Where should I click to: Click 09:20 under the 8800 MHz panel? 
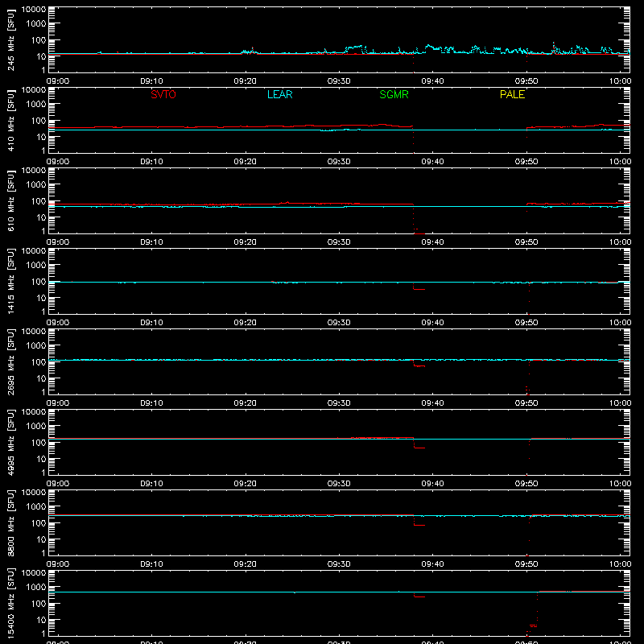(245, 564)
